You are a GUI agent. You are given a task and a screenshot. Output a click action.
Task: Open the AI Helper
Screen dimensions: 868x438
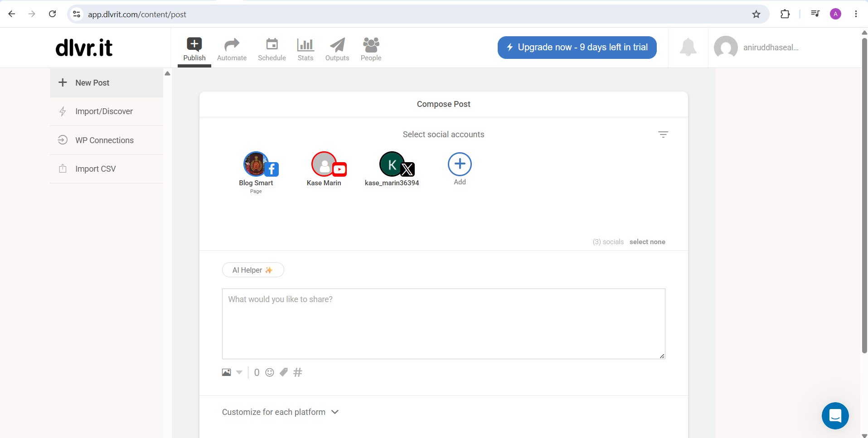(253, 270)
